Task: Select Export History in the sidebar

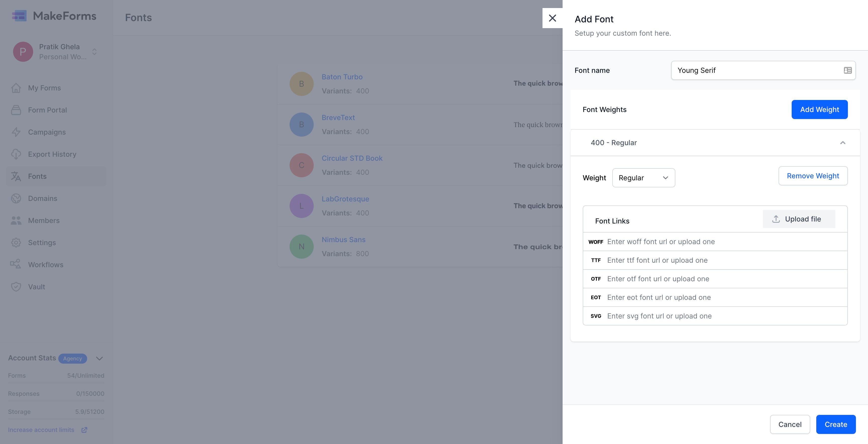Action: coord(56,154)
